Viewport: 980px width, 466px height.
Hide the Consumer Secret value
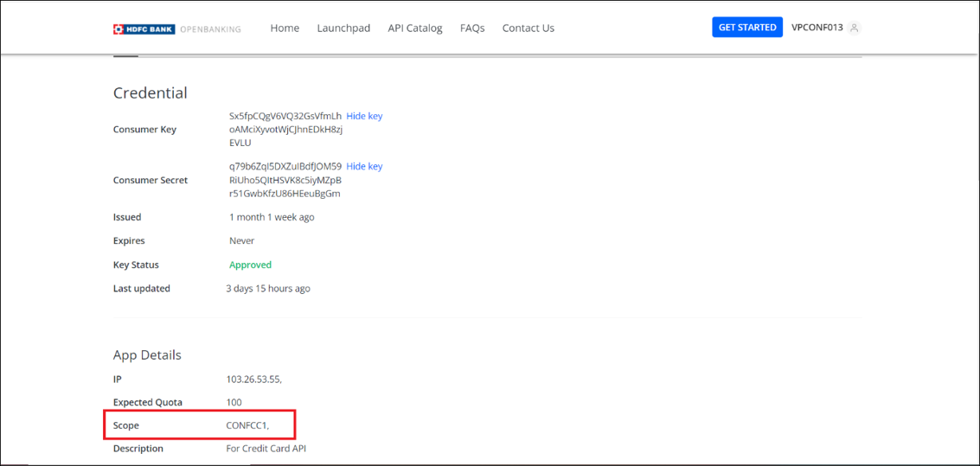[364, 166]
